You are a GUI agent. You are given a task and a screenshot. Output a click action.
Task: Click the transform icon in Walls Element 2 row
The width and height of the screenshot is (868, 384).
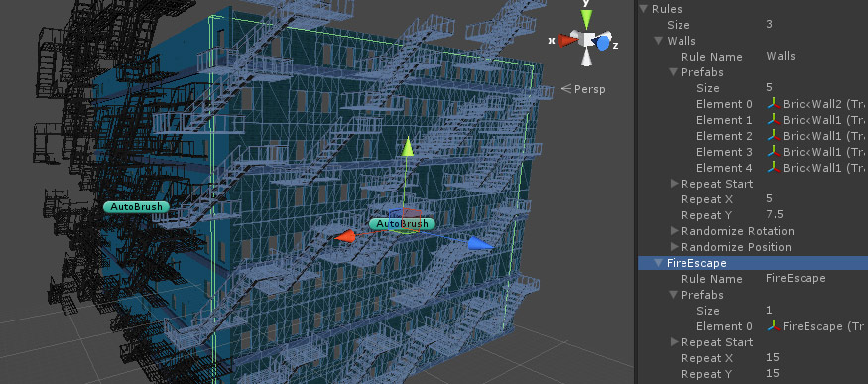pos(774,136)
